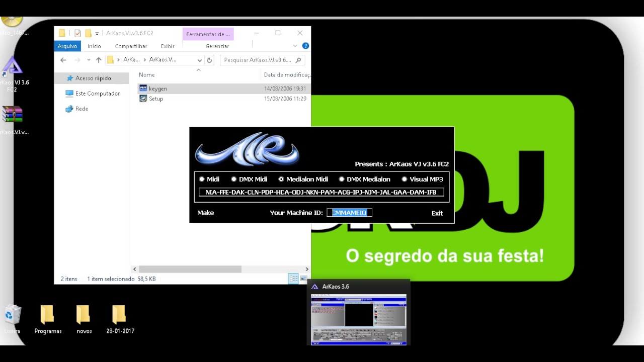644x362 pixels.
Task: Switch to details view icon
Action: 293,279
